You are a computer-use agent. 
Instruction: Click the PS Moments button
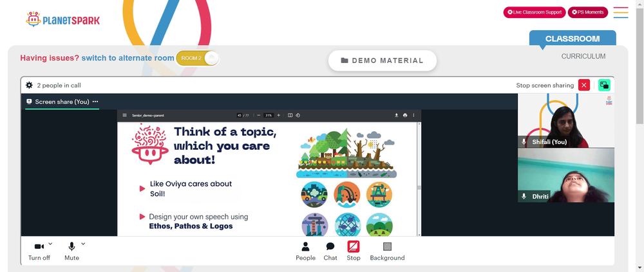[x=588, y=12]
